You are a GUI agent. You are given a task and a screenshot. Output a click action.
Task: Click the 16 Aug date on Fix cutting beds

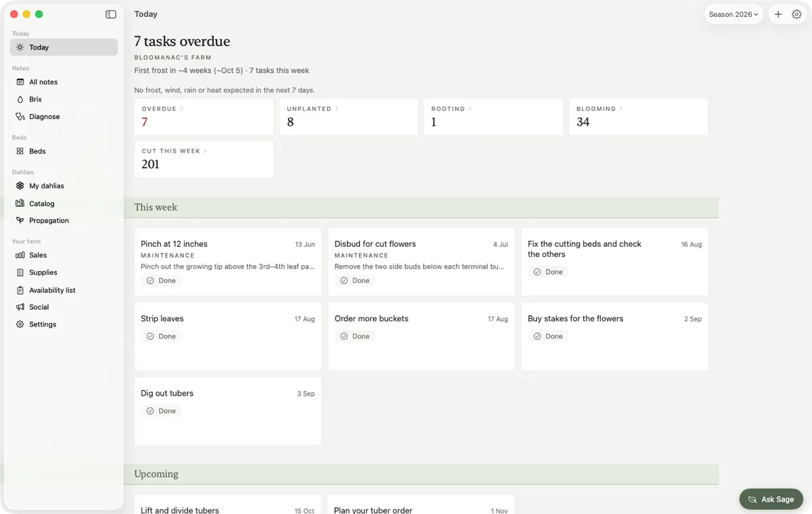(x=691, y=244)
